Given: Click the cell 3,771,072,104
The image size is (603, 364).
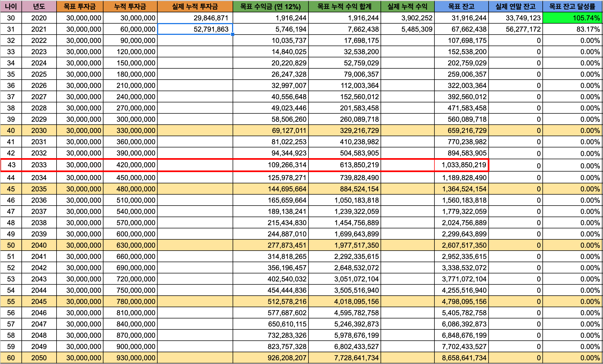Looking at the screenshot, I should pyautogui.click(x=461, y=279).
